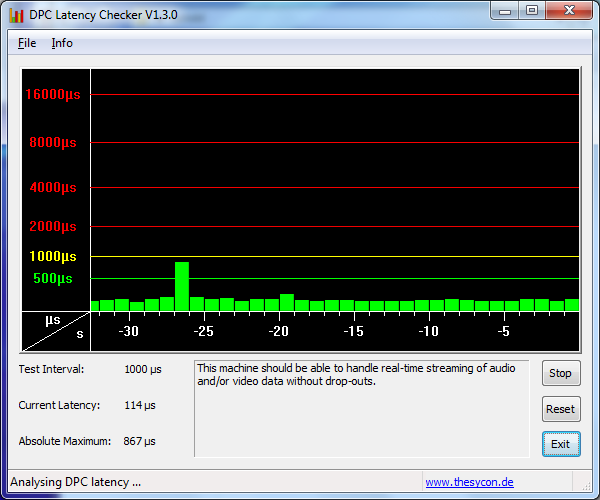Click the -25 time axis label
600x500 pixels.
tap(204, 331)
